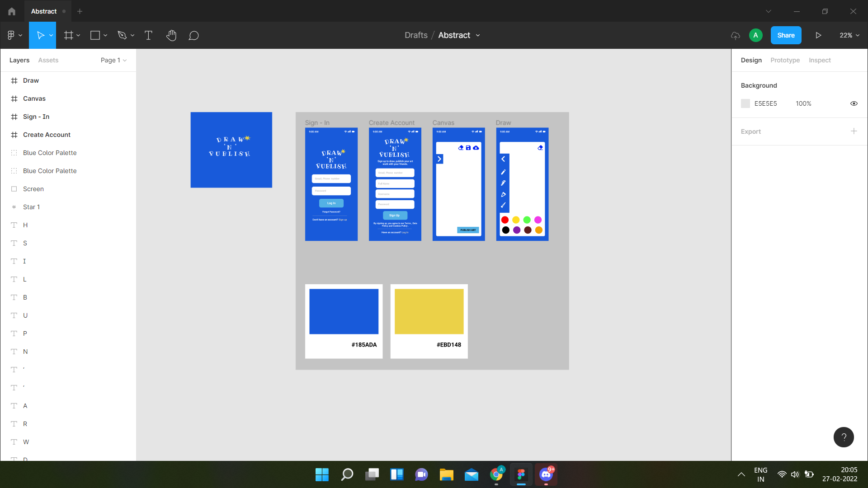The width and height of the screenshot is (868, 488).
Task: Open the 22% zoom dropdown
Action: [849, 35]
